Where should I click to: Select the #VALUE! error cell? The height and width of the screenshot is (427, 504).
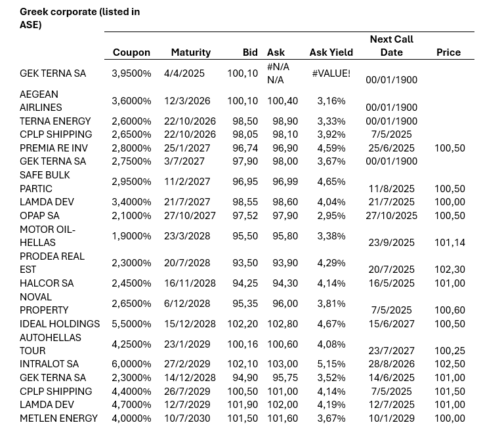point(331,73)
